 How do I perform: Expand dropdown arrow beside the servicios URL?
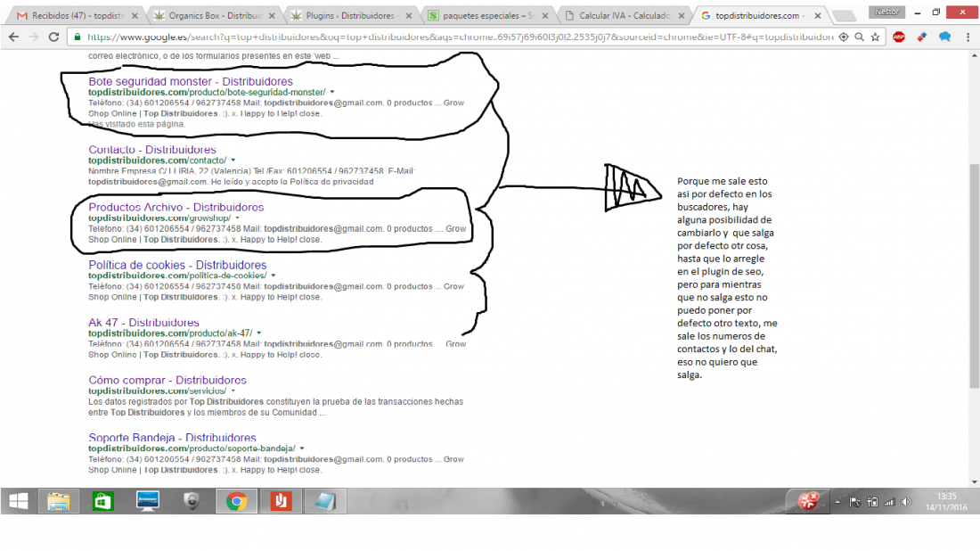[233, 391]
